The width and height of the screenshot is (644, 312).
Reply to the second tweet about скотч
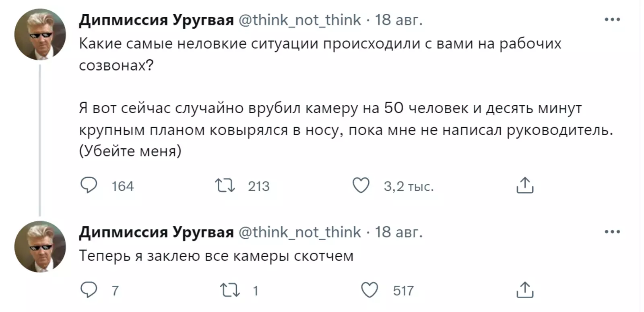[x=89, y=290]
